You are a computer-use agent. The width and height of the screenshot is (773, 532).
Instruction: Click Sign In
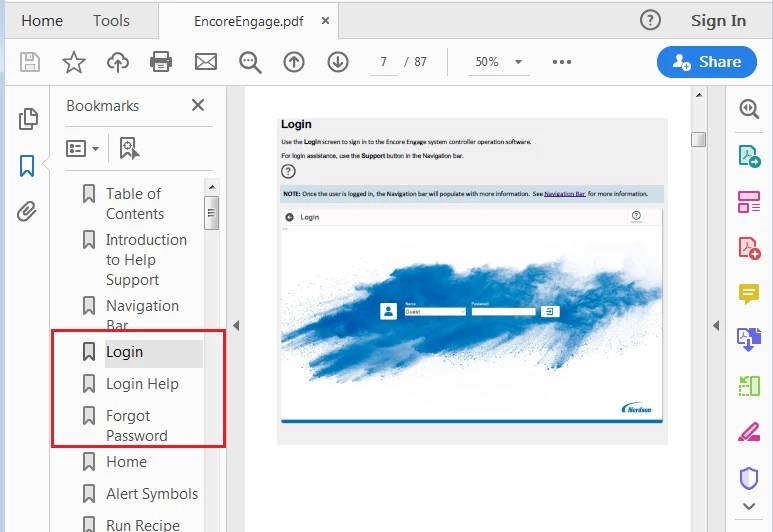[718, 21]
